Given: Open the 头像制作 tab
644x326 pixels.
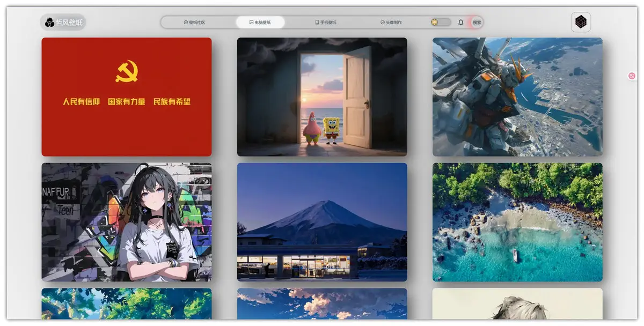Looking at the screenshot, I should [x=391, y=23].
